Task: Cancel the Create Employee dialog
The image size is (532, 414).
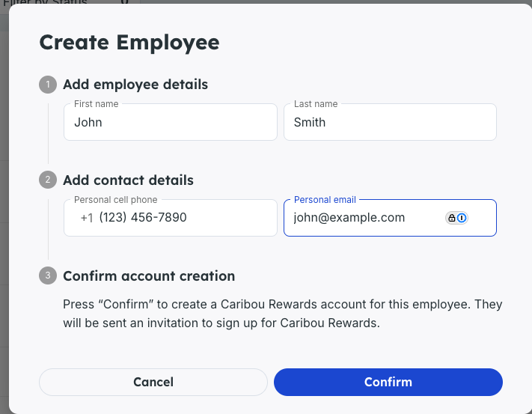Action: 153,382
